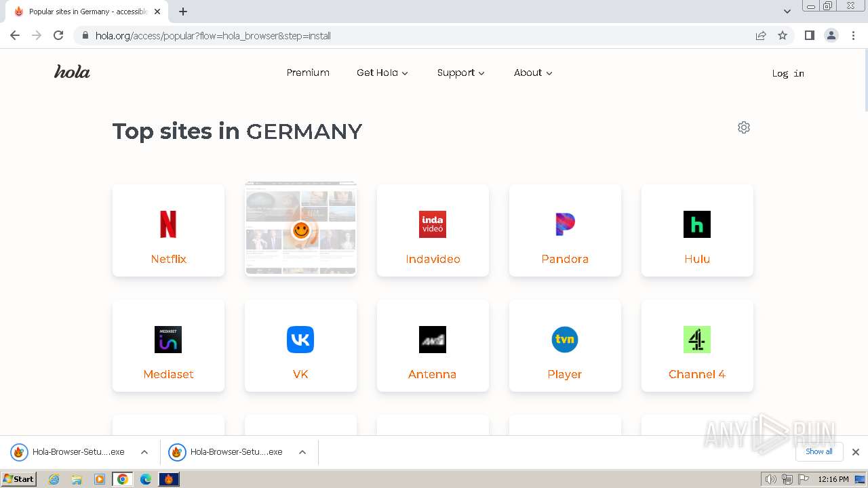Reload the page
The height and width of the screenshot is (488, 868).
coord(58,35)
